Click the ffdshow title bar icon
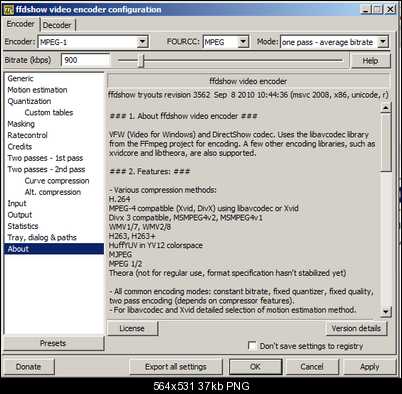This screenshot has height=394, width=402. pos(8,9)
